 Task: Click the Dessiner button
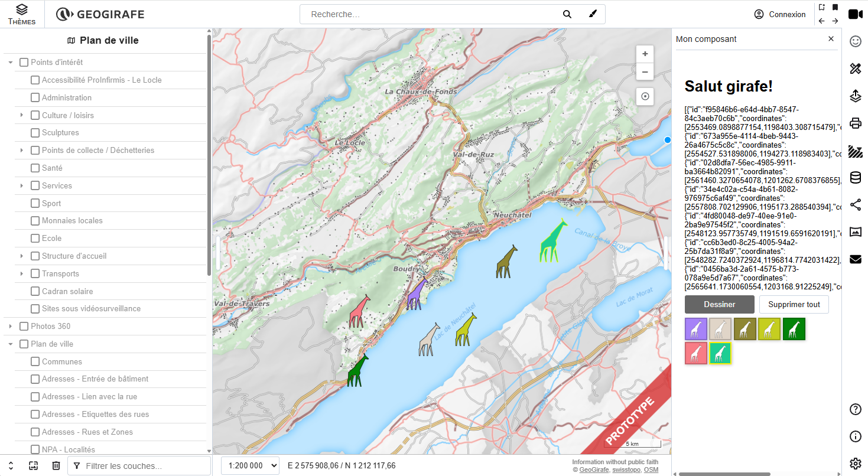point(719,304)
